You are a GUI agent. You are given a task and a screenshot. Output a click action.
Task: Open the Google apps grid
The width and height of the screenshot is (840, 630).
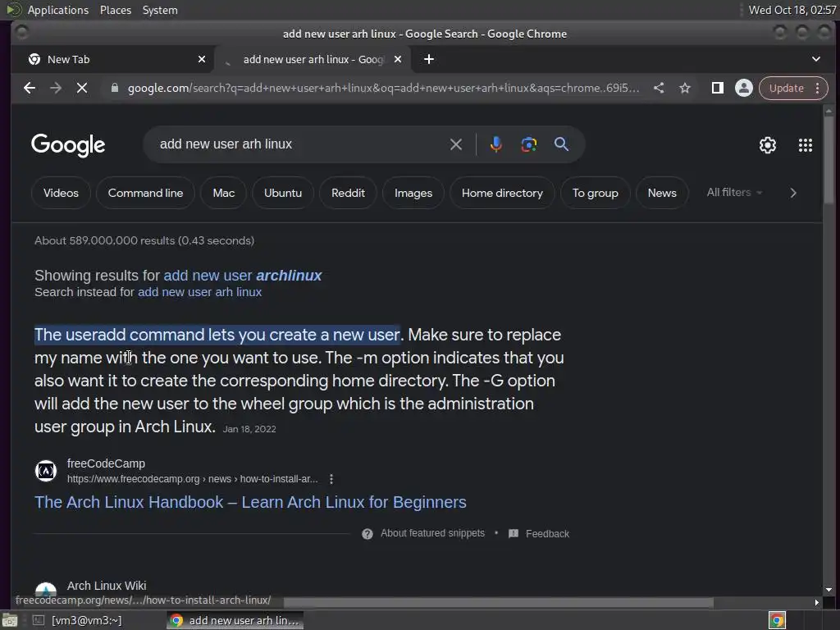(806, 145)
